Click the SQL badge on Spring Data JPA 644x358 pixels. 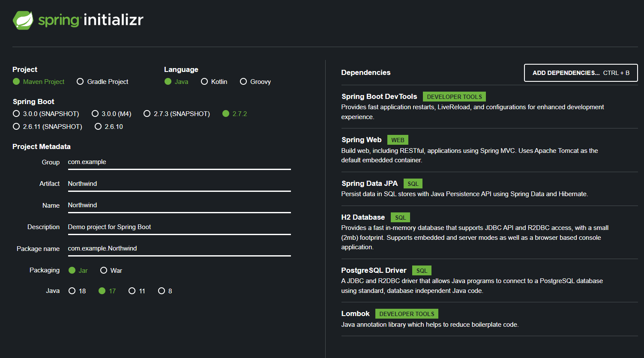click(413, 183)
